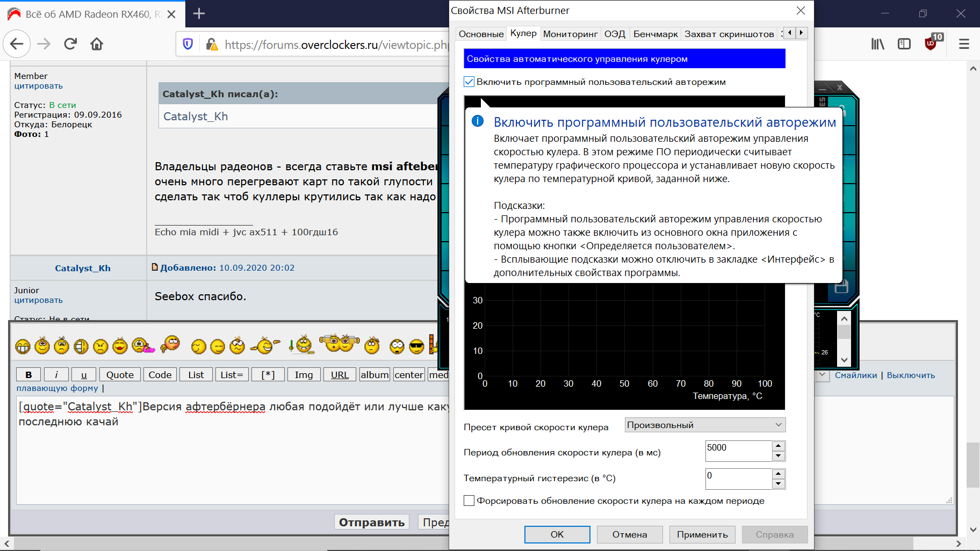Apply settings with the Применить button

click(x=702, y=534)
